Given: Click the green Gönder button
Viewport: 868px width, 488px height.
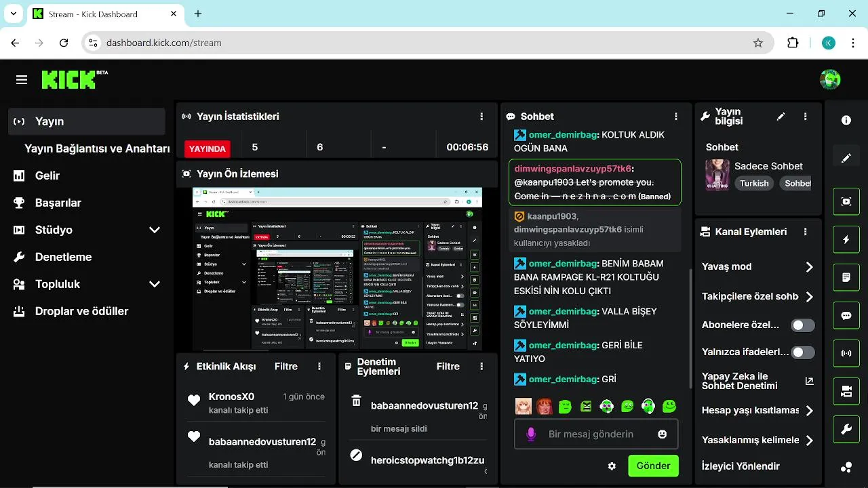Looking at the screenshot, I should [x=653, y=466].
